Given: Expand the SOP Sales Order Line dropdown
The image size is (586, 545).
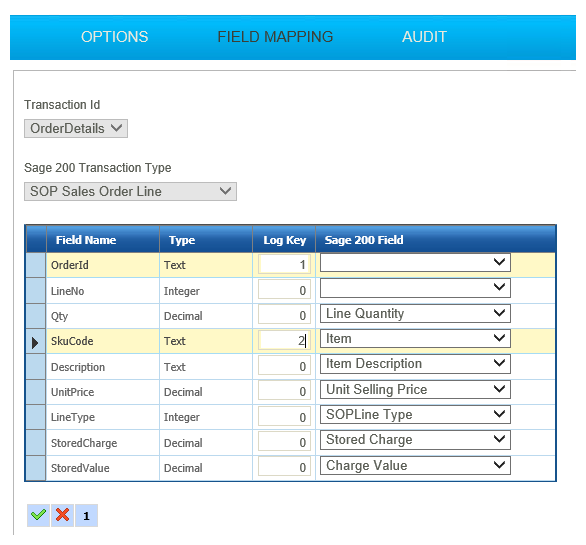Looking at the screenshot, I should click(x=130, y=191).
